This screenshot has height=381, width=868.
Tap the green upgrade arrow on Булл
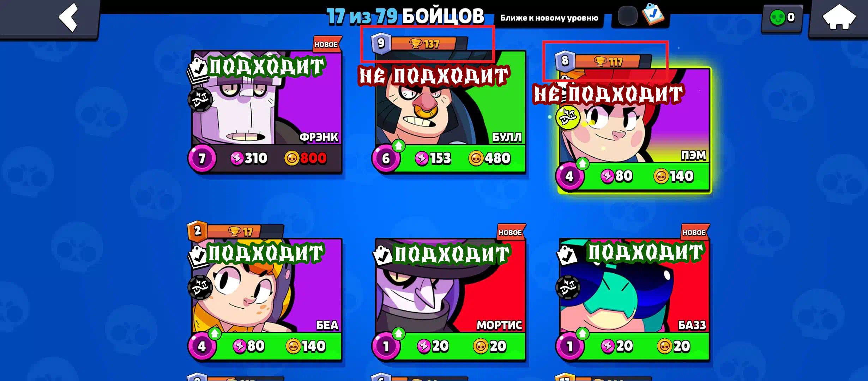(x=399, y=145)
